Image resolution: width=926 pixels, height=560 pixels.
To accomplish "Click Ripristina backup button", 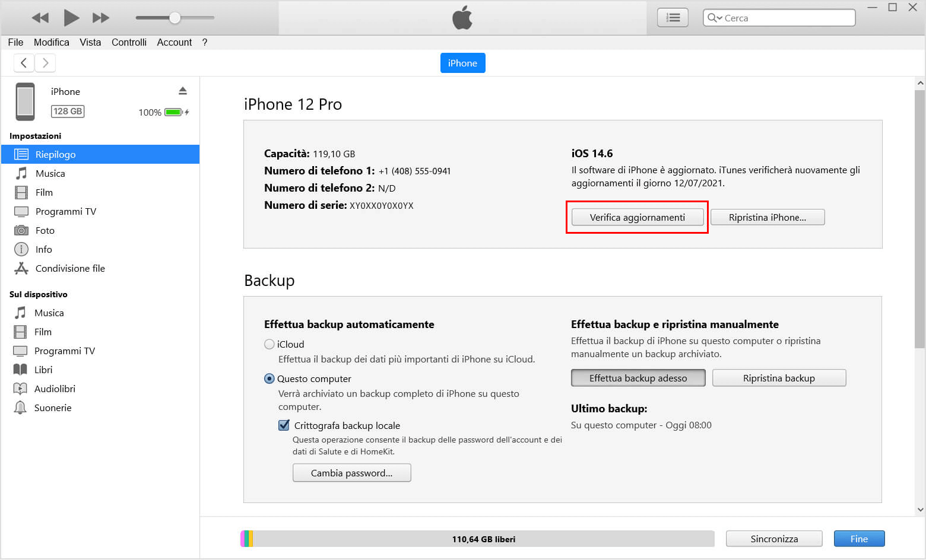I will click(779, 378).
